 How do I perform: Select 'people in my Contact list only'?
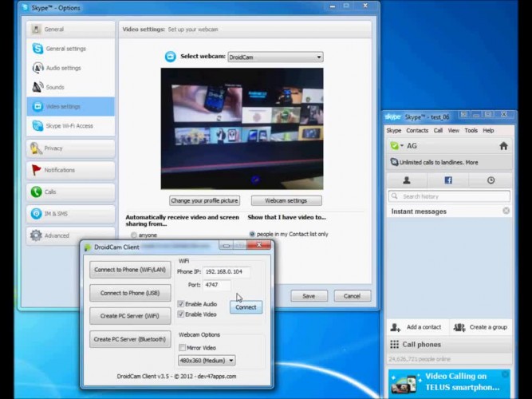(252, 234)
